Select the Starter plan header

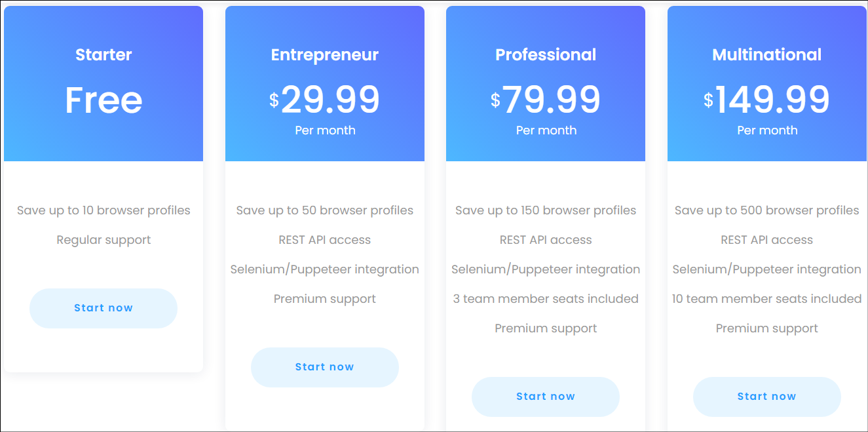point(103,55)
